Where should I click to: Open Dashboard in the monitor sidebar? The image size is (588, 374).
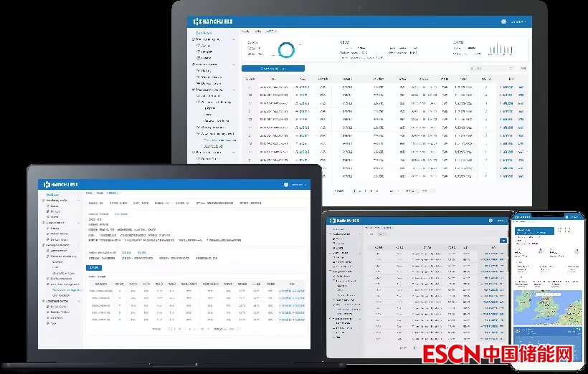pyautogui.click(x=204, y=32)
